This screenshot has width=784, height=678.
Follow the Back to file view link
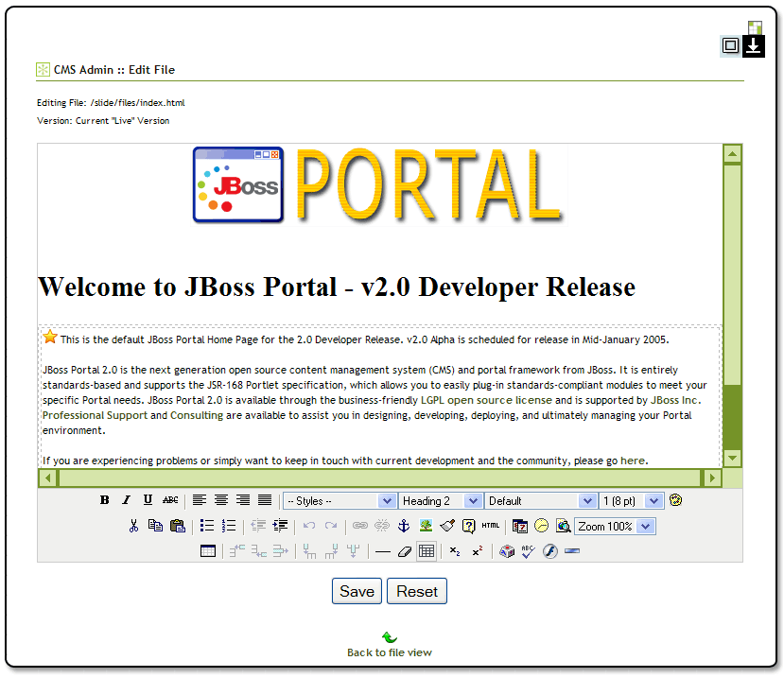tap(390, 652)
